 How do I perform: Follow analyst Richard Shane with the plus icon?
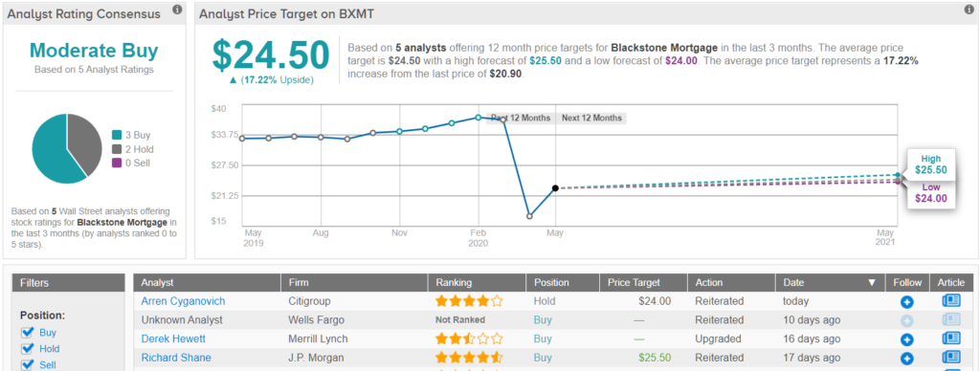click(907, 360)
